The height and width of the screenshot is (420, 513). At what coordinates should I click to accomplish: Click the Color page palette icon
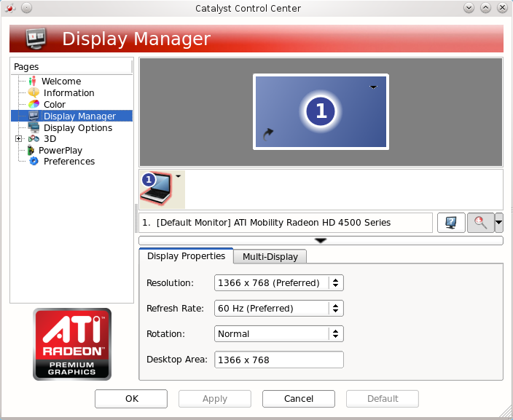click(x=34, y=105)
